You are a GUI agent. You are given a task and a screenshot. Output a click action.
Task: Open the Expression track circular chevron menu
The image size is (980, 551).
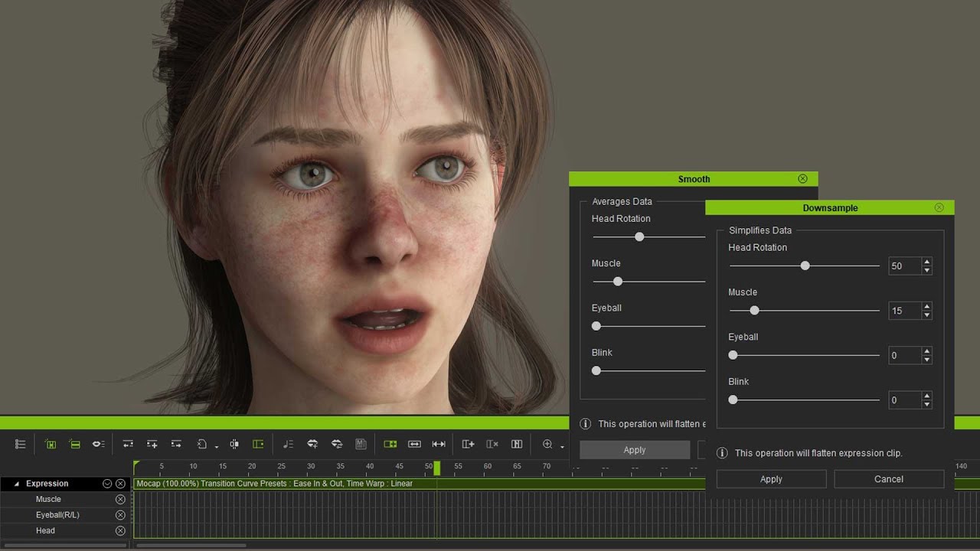[x=107, y=484]
